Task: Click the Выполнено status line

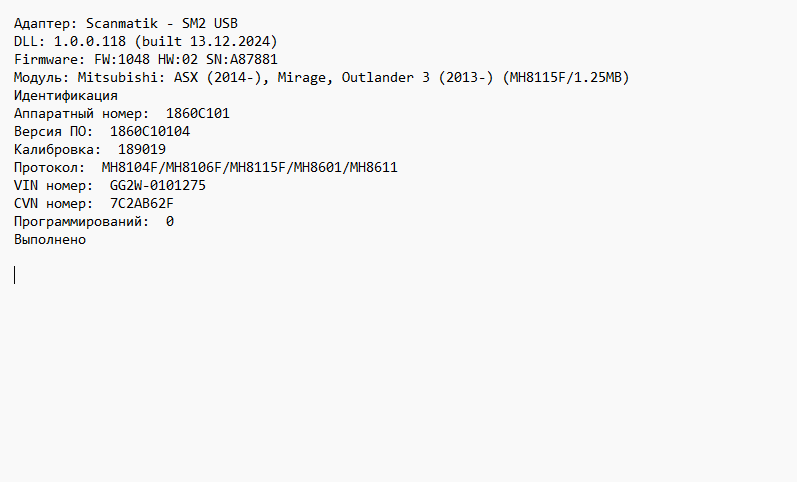Action: (x=50, y=239)
